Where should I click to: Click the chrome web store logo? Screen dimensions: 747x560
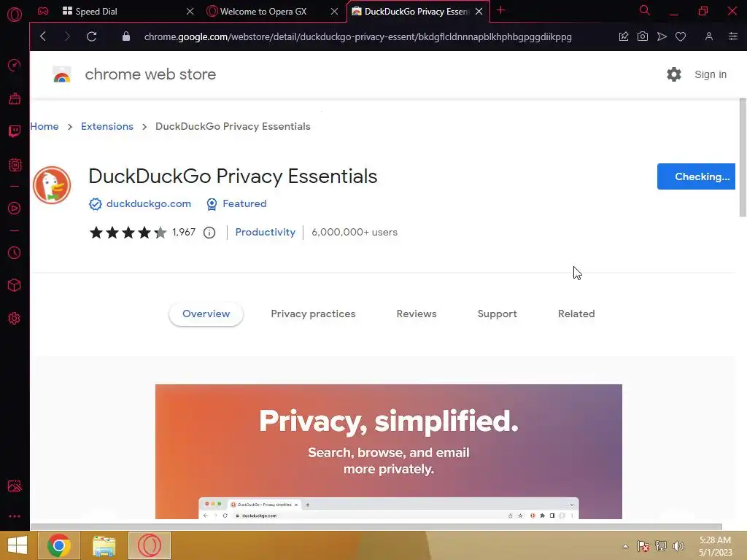coord(62,75)
